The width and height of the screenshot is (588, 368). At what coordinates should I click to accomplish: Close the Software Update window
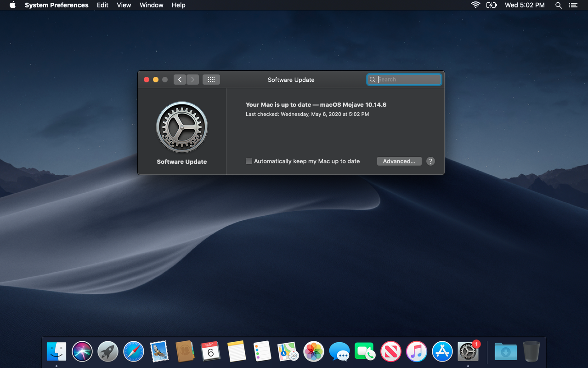pyautogui.click(x=147, y=80)
